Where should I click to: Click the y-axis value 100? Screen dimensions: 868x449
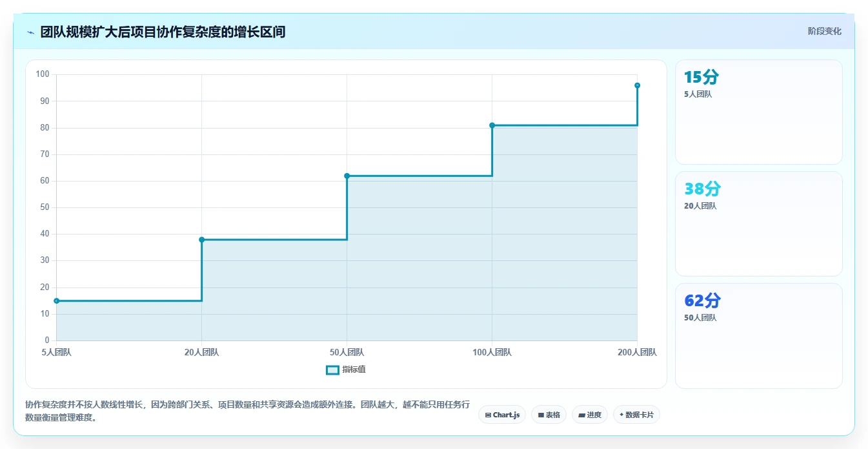pyautogui.click(x=43, y=74)
